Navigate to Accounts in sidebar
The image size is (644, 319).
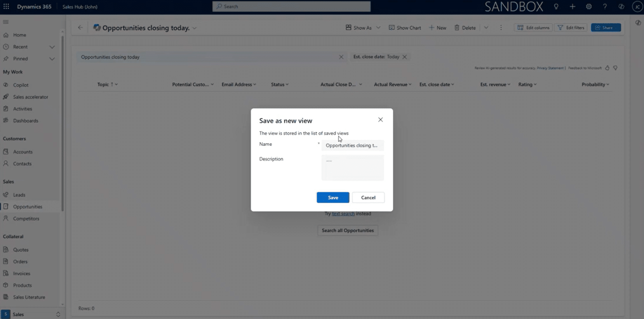click(x=23, y=152)
